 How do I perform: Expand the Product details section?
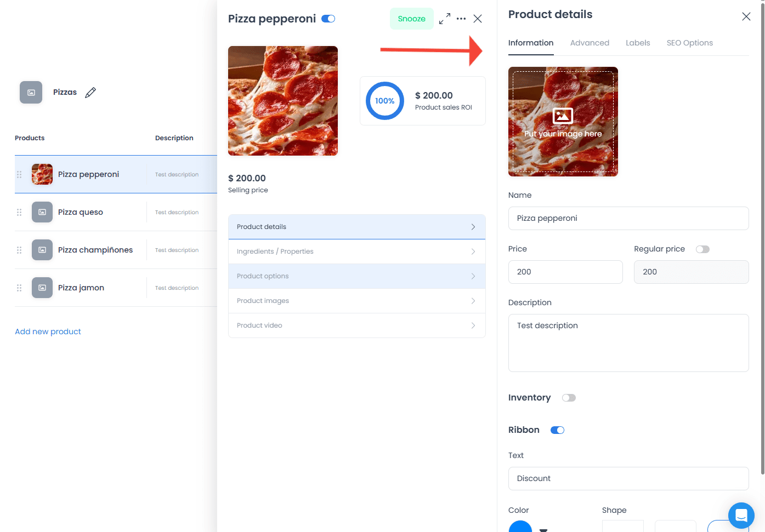click(x=357, y=227)
